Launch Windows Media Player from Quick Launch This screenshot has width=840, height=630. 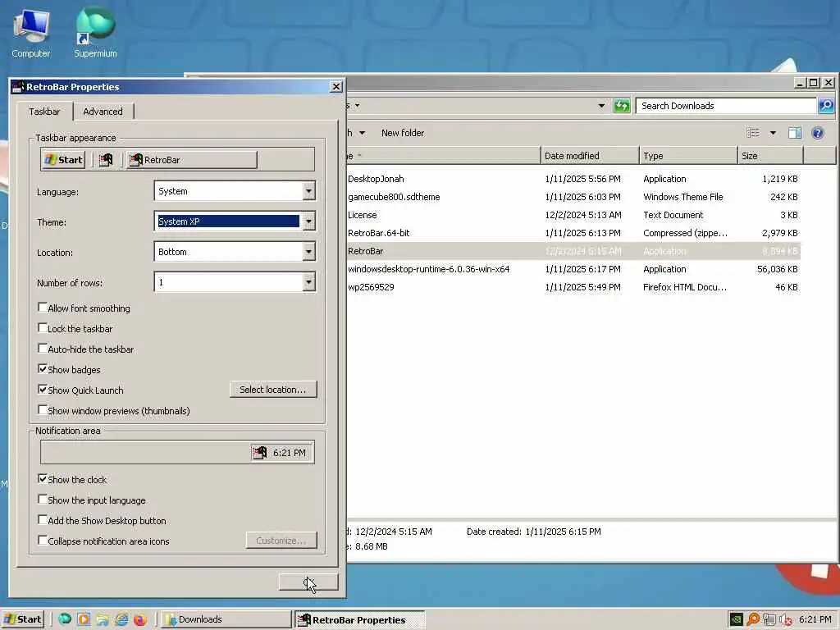pyautogui.click(x=84, y=619)
